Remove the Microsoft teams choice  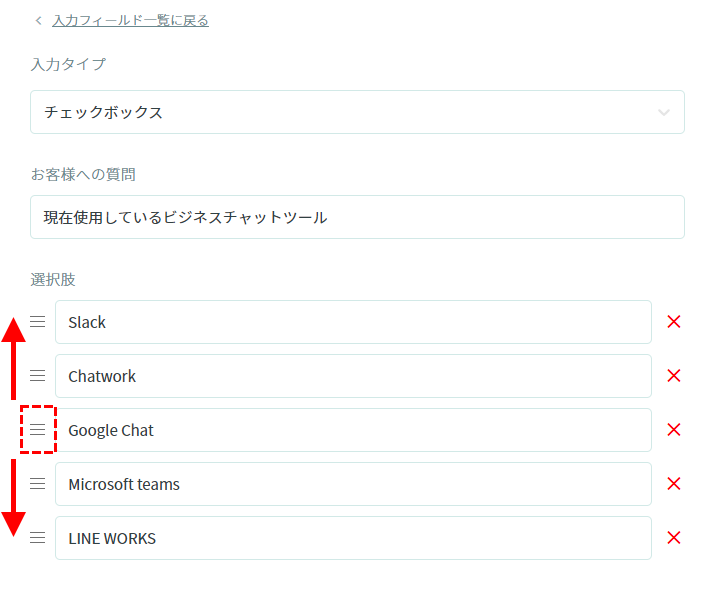click(673, 484)
